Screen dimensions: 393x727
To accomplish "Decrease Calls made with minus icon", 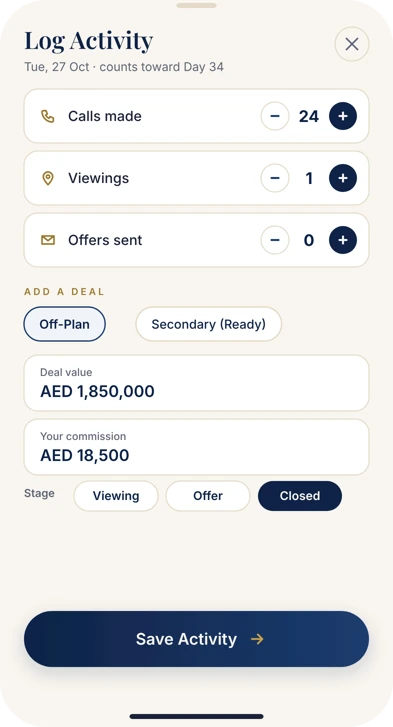I will (x=275, y=116).
